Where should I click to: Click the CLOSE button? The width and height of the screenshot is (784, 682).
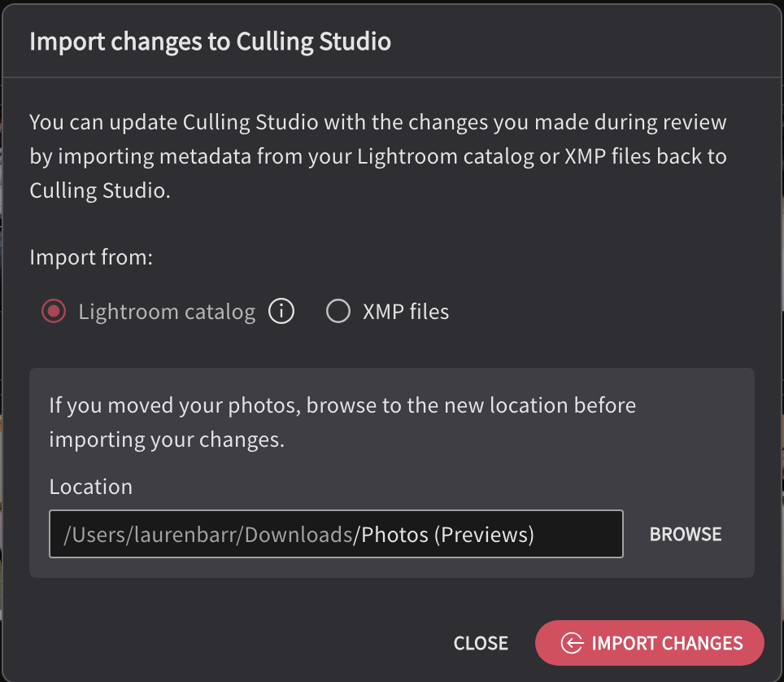point(481,643)
